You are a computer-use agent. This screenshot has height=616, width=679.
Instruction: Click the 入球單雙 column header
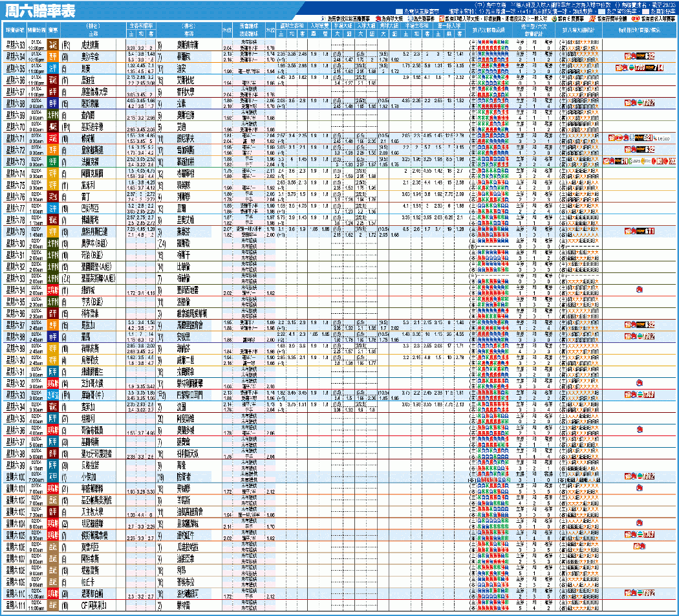pos(319,26)
